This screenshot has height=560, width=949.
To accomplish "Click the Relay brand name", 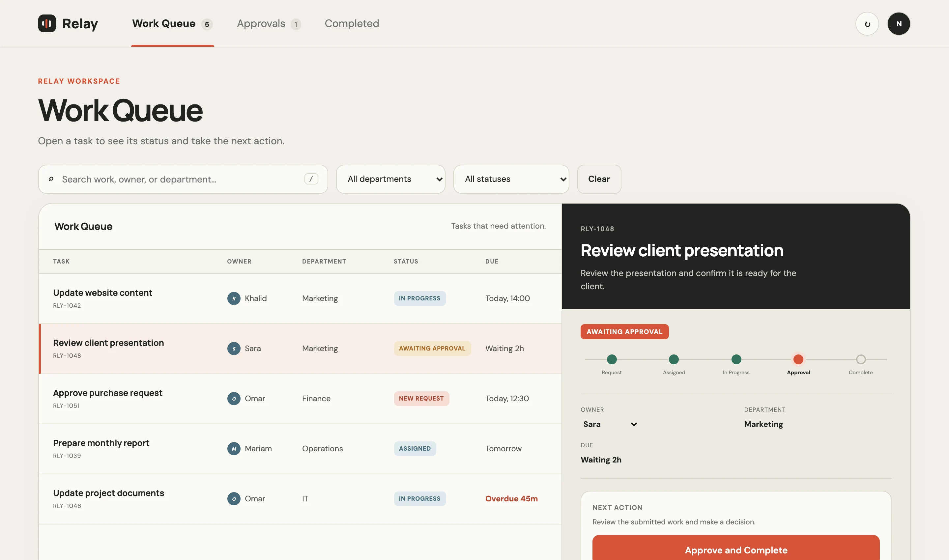I will [x=80, y=24].
